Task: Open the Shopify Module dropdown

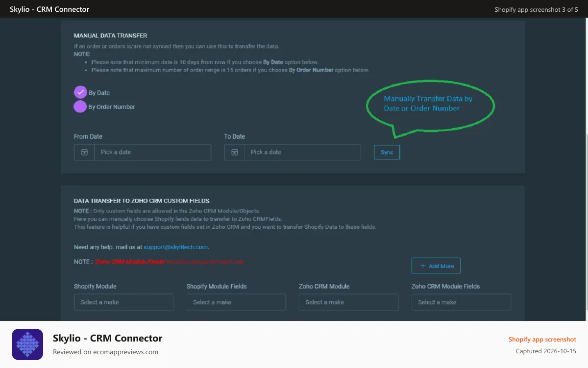Action: pyautogui.click(x=124, y=302)
